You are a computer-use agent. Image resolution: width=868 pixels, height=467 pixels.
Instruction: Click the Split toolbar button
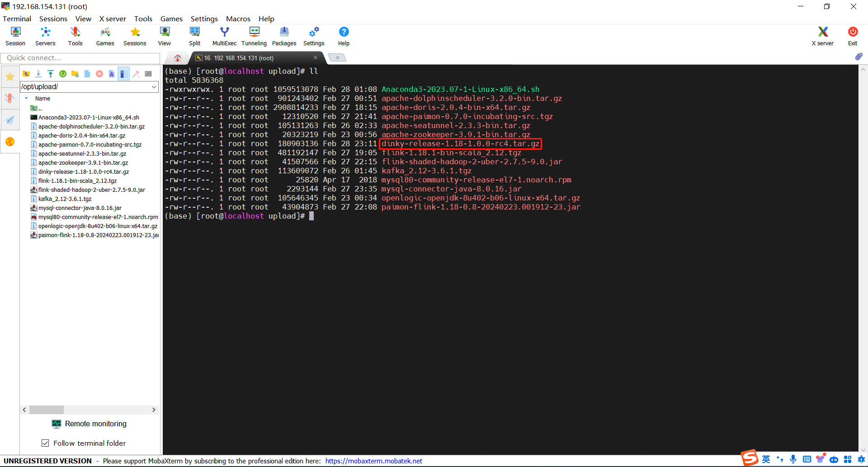click(x=194, y=36)
